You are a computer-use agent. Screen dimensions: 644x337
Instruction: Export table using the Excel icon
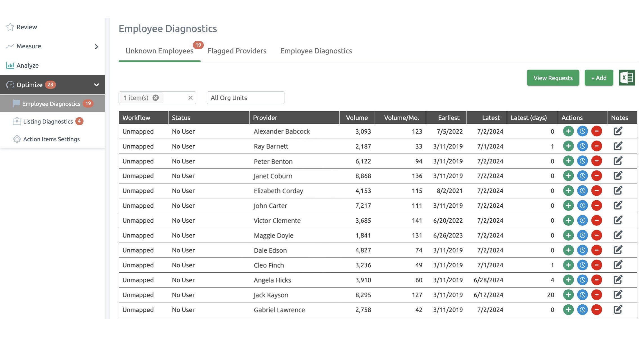626,78
